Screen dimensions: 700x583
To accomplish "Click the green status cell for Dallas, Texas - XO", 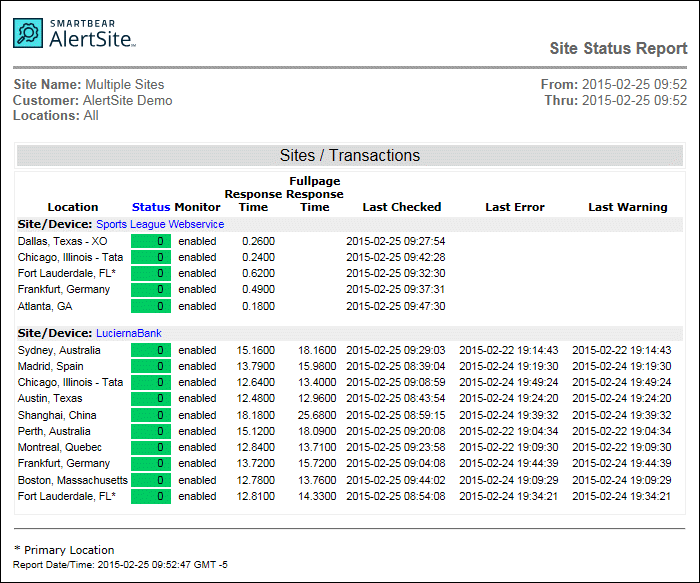I will [x=151, y=242].
